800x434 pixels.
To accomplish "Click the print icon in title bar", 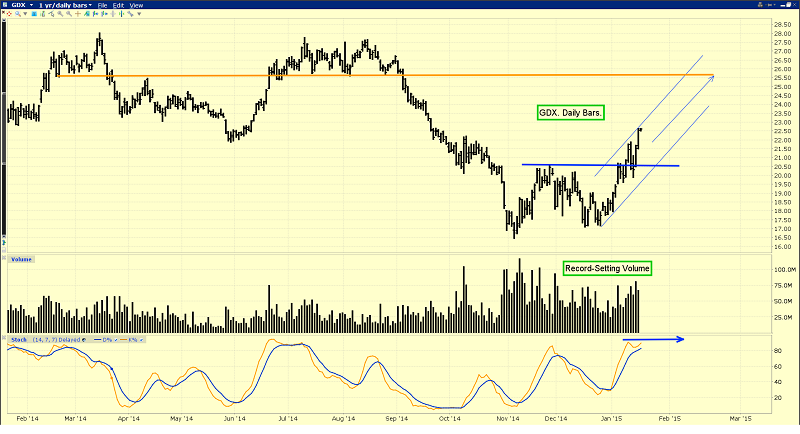I will [761, 5].
